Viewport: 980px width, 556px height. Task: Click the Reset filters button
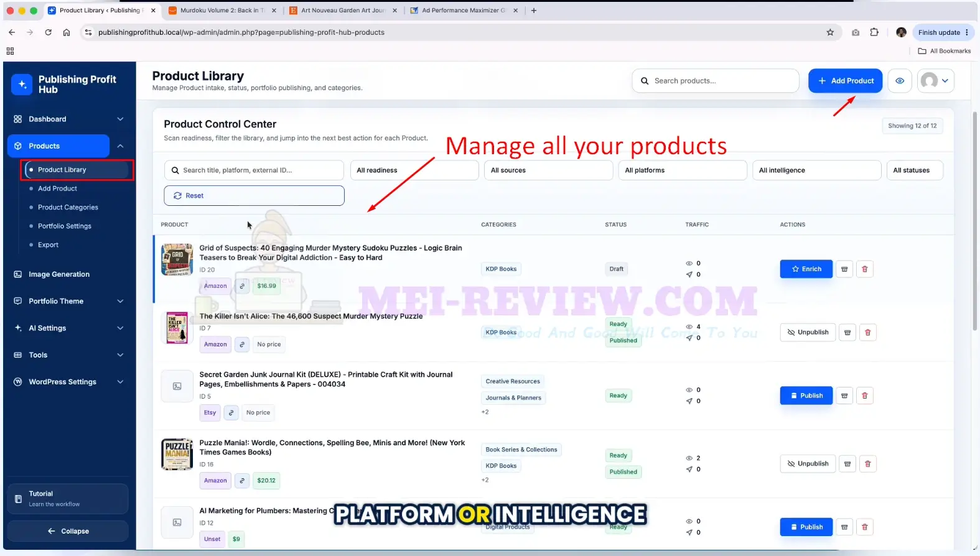(254, 196)
